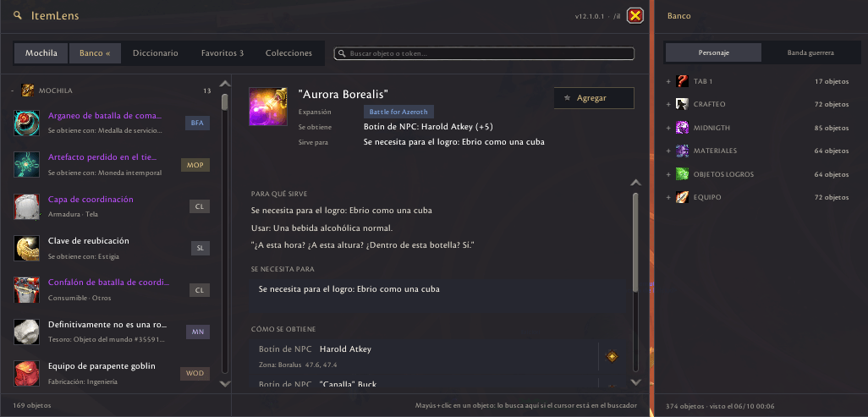Expand the MIDNIGTH bank group
The image size is (868, 417).
point(668,128)
